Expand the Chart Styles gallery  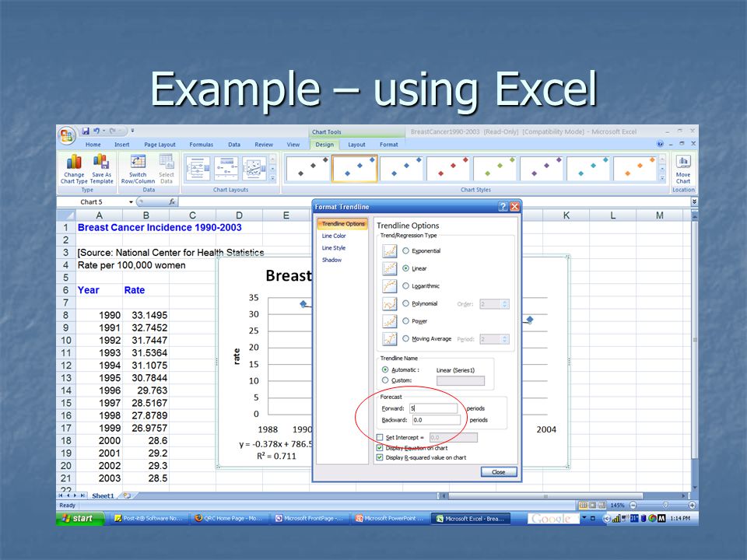tap(662, 179)
